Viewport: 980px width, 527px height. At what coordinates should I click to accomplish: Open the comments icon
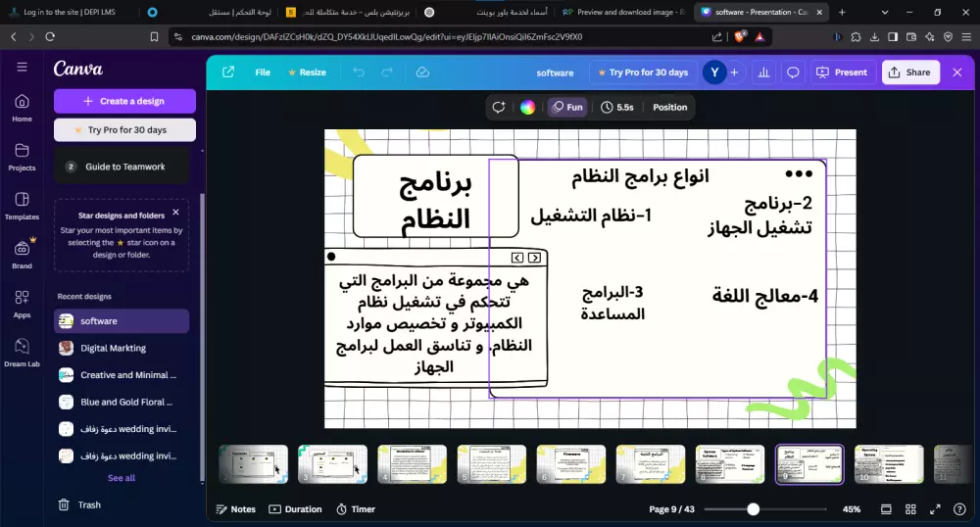[793, 72]
